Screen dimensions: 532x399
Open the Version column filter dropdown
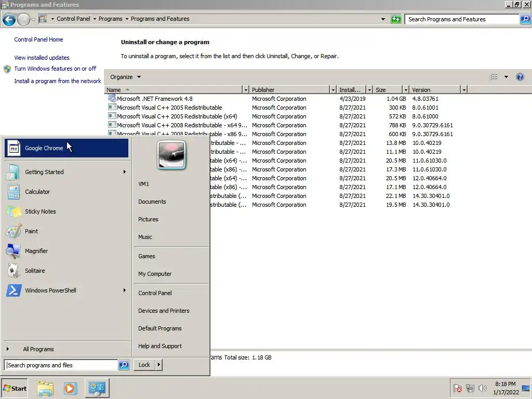(464, 90)
